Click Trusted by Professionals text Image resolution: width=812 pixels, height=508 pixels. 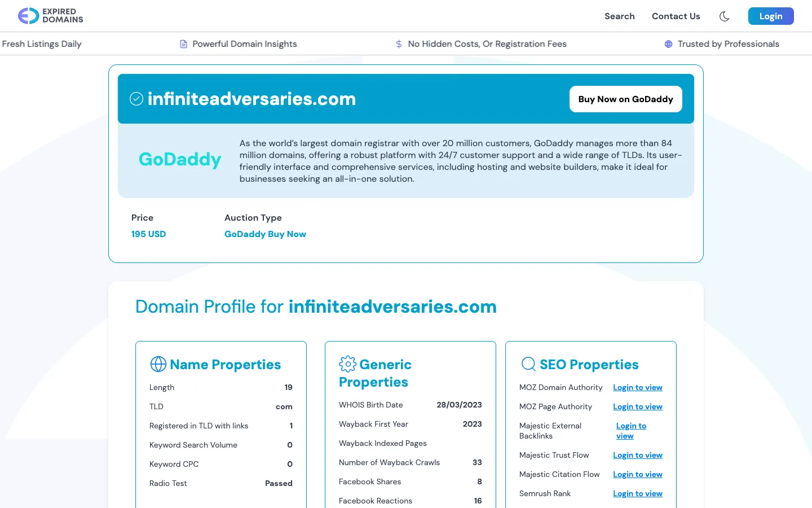[x=729, y=44]
